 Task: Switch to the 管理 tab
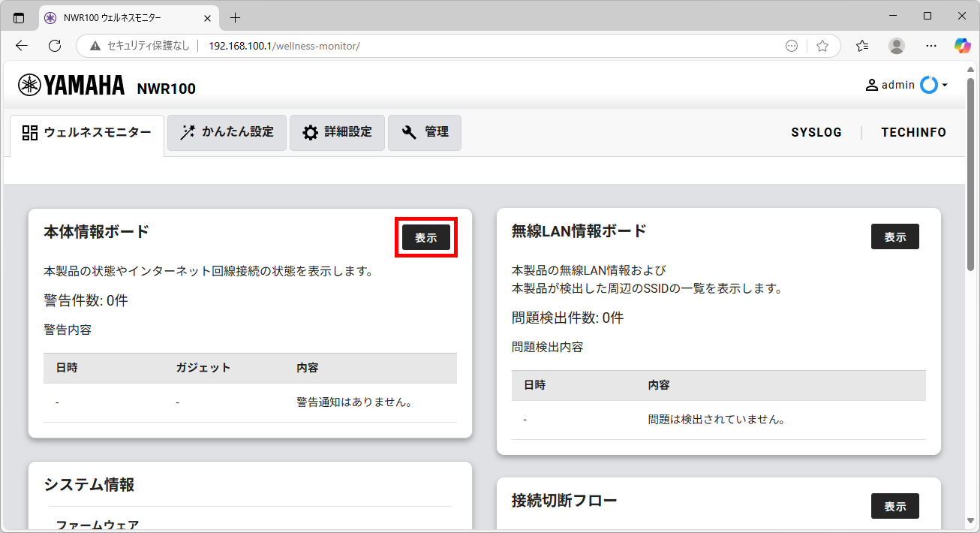click(425, 132)
